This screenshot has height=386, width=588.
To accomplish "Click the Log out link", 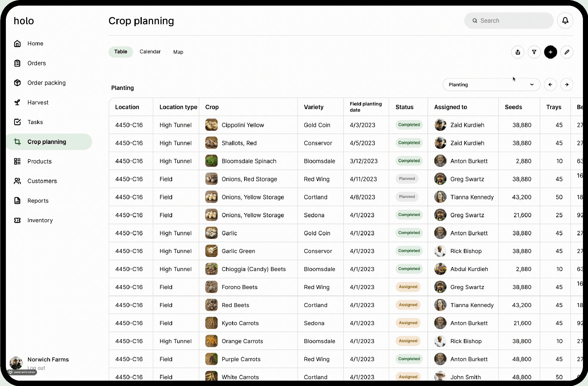I will (36, 368).
